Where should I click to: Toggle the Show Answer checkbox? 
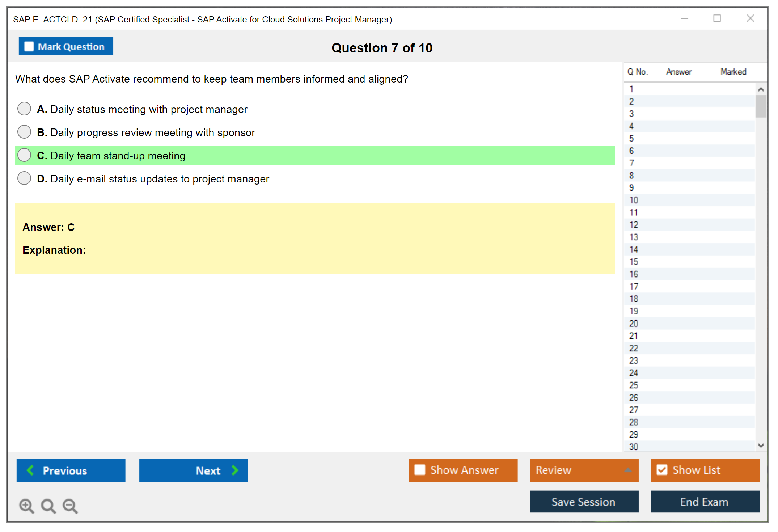coord(420,470)
